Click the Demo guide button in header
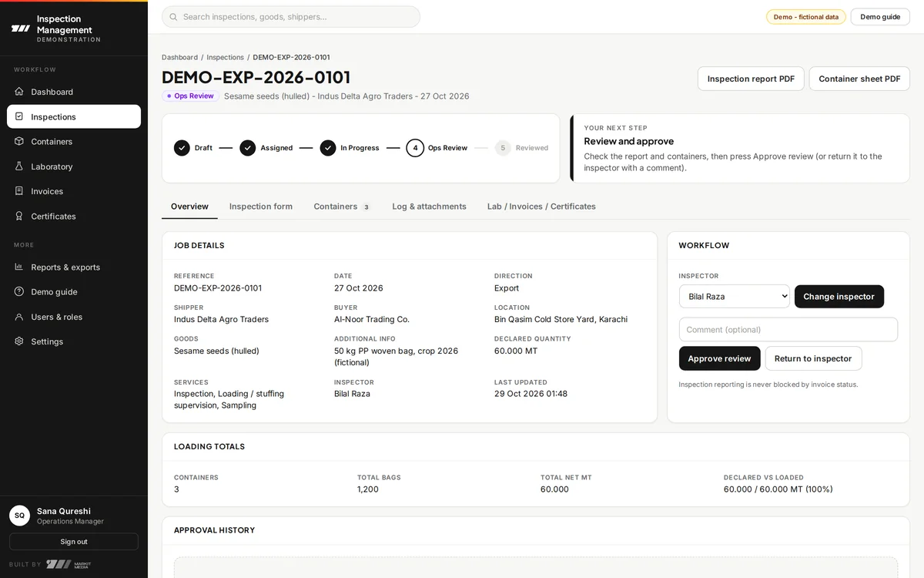924x578 pixels. pos(880,17)
